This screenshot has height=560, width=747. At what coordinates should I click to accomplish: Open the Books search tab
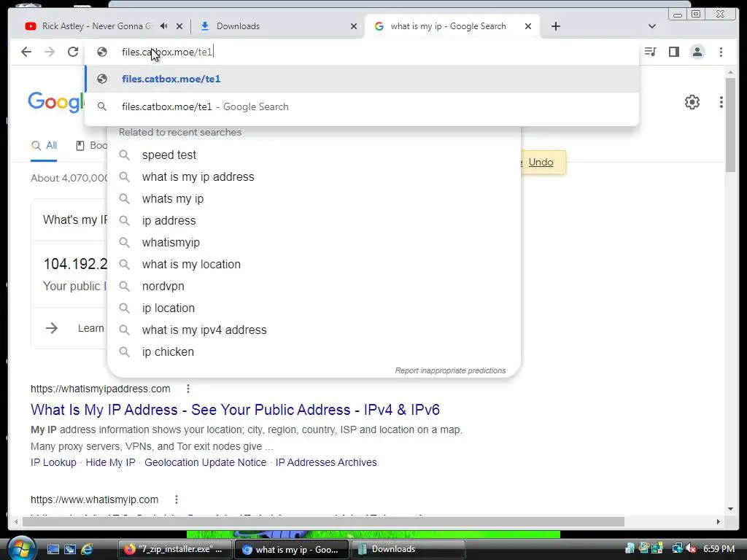[x=91, y=146]
